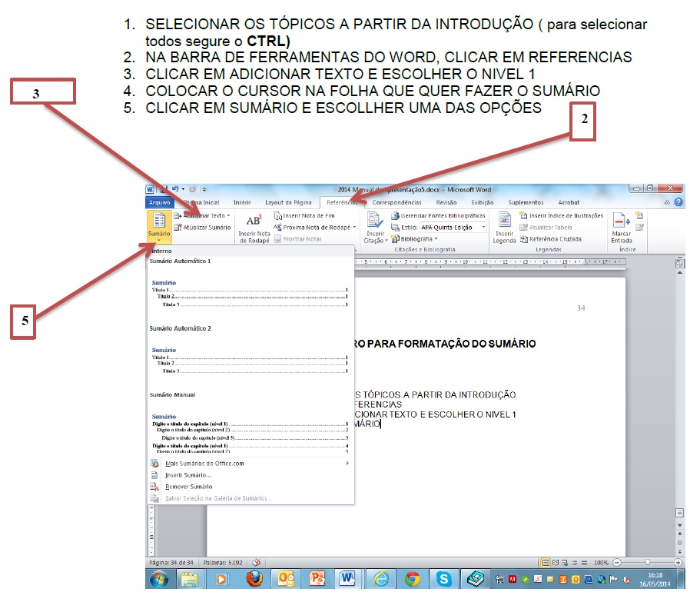Switch to the Layout da Página tab

click(x=288, y=202)
